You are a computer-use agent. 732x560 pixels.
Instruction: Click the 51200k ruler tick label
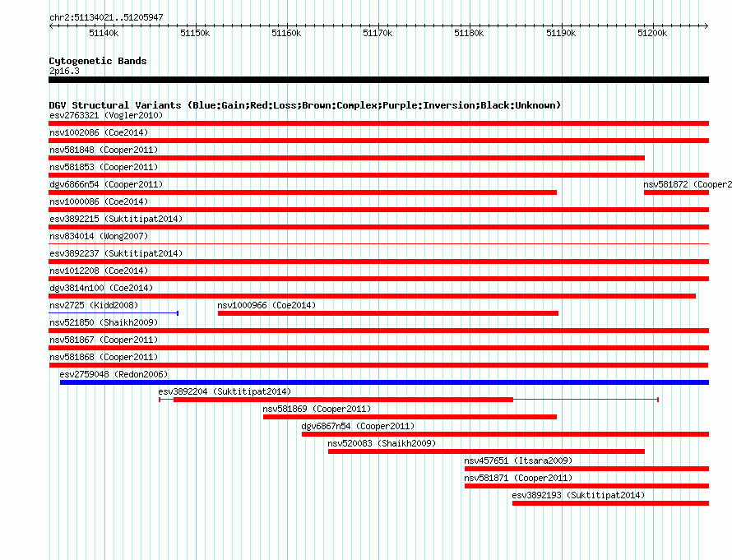pos(652,33)
